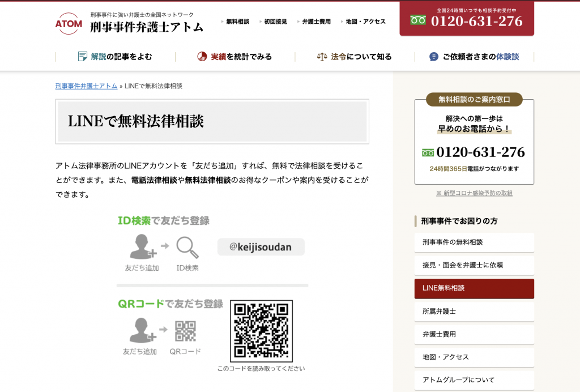Viewport: 580px width, 392px height.
Task: Click the ID検索で友だち登録 heading
Action: pos(164,221)
